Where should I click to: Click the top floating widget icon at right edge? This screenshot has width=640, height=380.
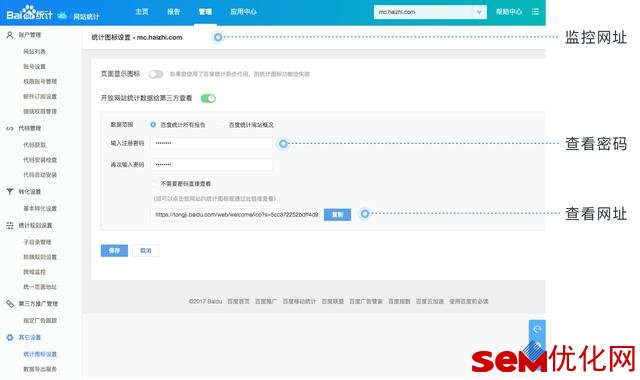[x=537, y=329]
